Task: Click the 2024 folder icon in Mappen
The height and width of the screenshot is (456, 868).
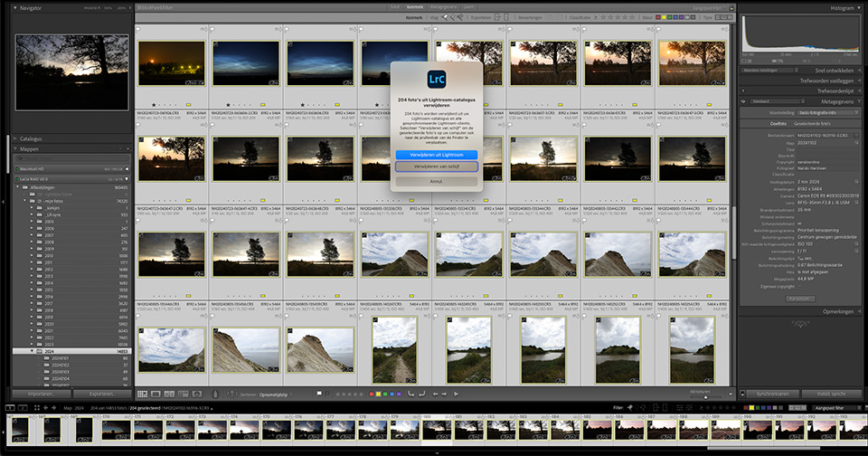Action: tap(39, 351)
